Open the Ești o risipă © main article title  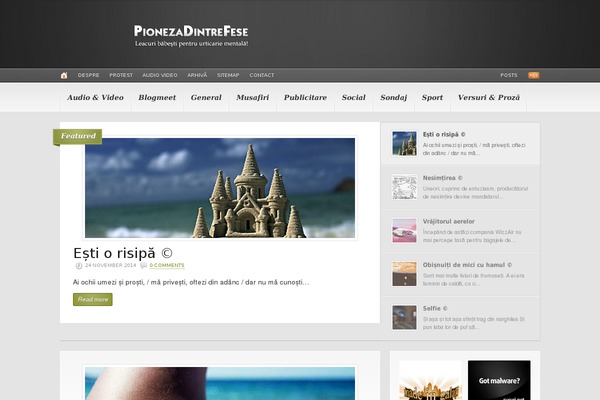tap(123, 253)
